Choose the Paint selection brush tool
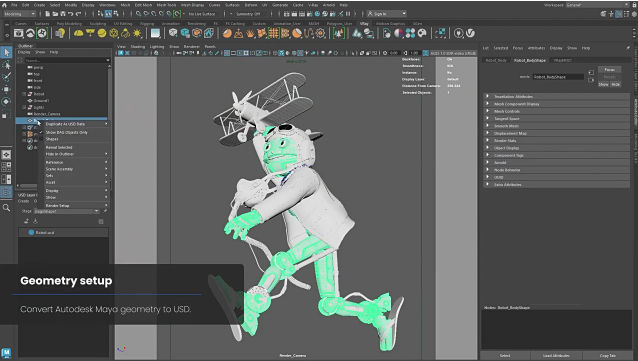The image size is (638, 361). [6, 77]
